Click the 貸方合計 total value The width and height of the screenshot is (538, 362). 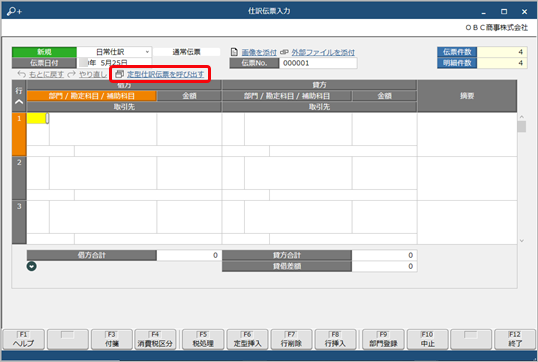(x=384, y=255)
